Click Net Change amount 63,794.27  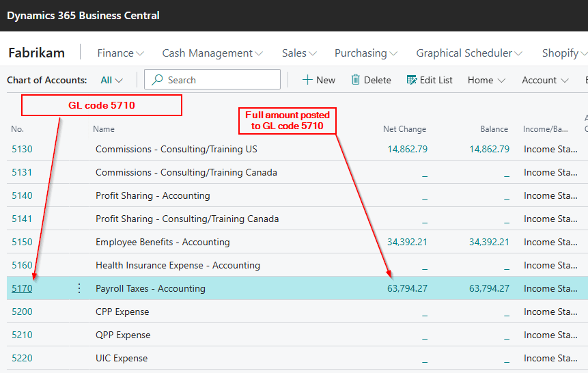click(407, 288)
